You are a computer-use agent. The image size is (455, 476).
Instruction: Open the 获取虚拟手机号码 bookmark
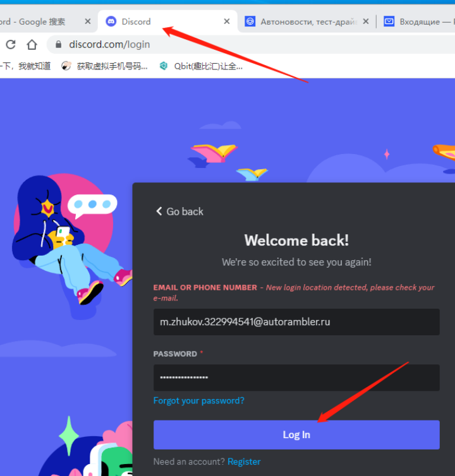click(105, 66)
